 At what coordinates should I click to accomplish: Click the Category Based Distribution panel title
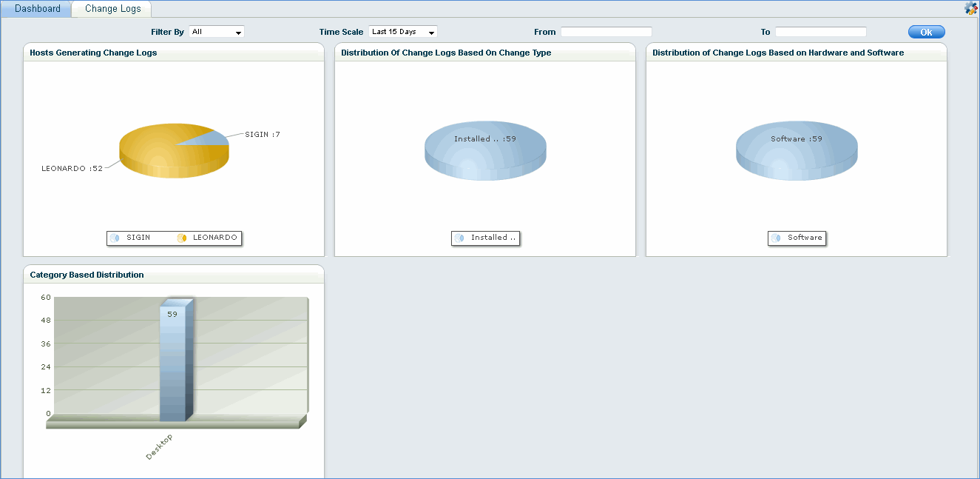click(87, 275)
